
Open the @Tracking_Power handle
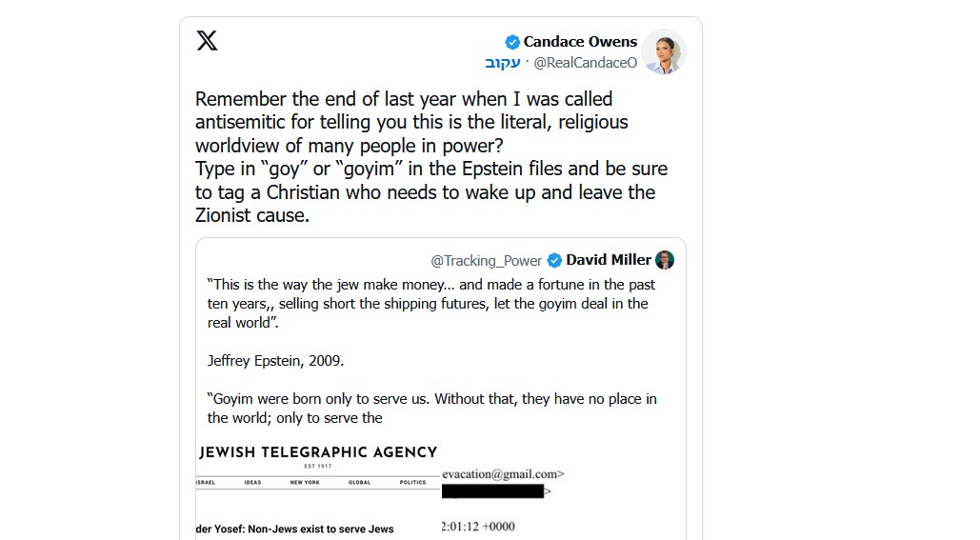[x=486, y=261]
